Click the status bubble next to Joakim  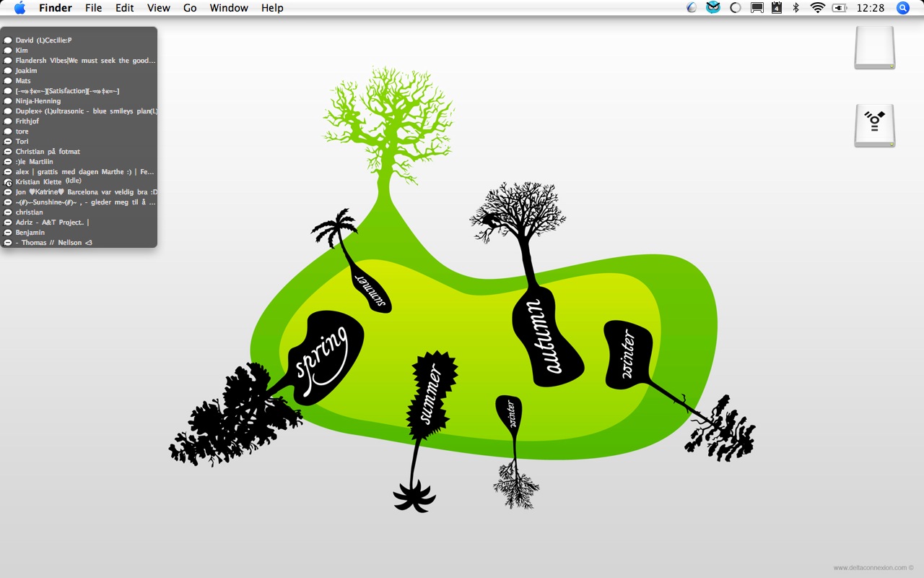(8, 71)
